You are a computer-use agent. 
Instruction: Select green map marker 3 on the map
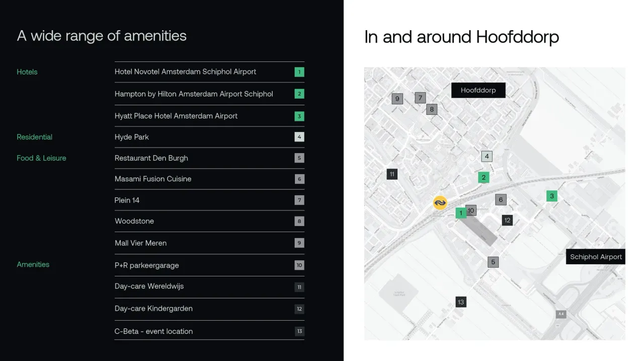pyautogui.click(x=552, y=196)
